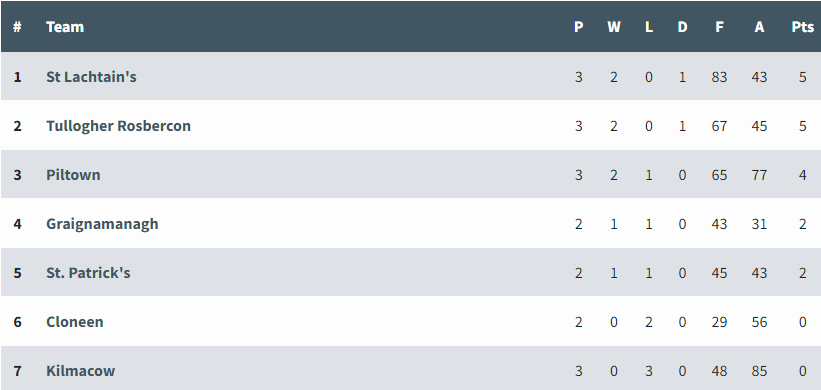Screen dimensions: 821x390
Task: Open the Tullogher Rosbercon team link
Action: (x=118, y=126)
